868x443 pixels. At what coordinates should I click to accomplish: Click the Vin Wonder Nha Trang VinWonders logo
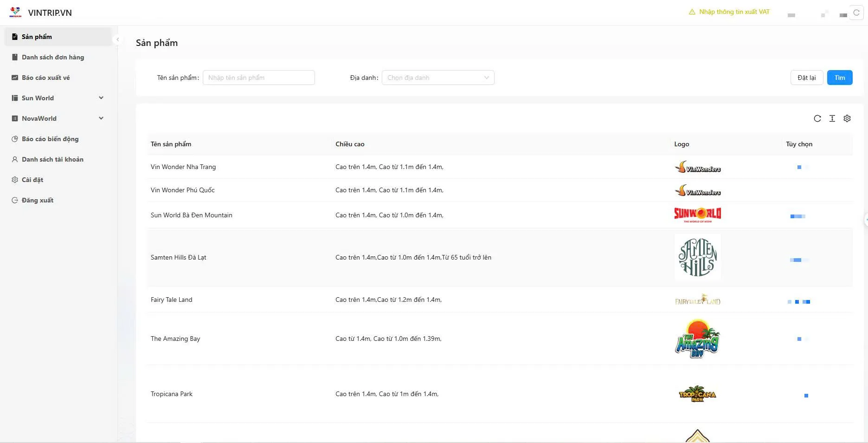coord(697,167)
